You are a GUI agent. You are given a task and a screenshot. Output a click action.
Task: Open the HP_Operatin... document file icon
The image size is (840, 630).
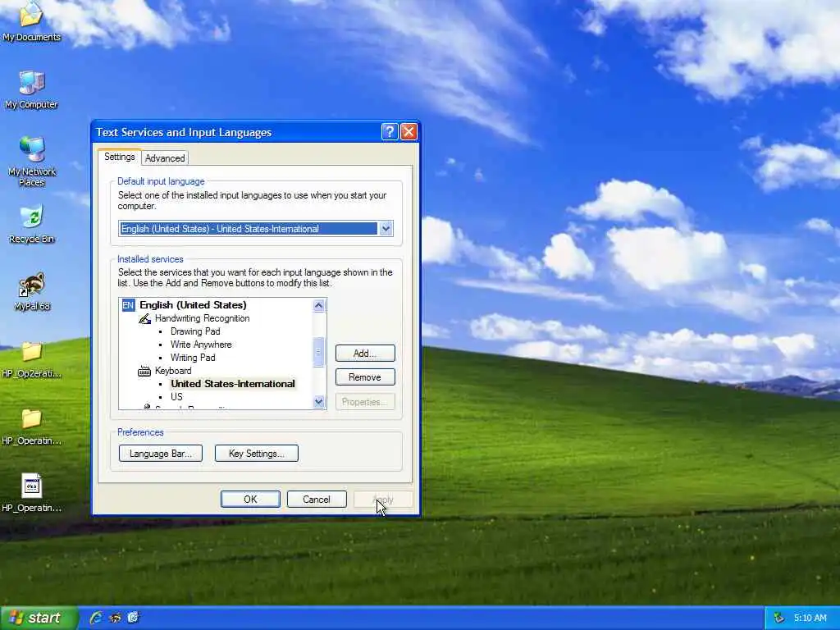(x=32, y=493)
